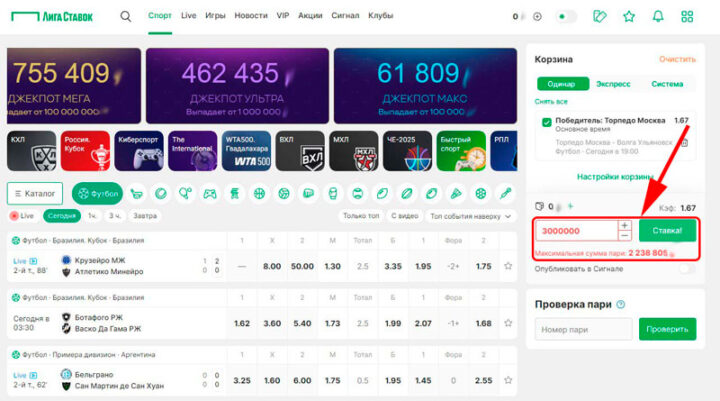Add Ботафого match to favorites star
The image size is (720, 401).
pos(508,322)
